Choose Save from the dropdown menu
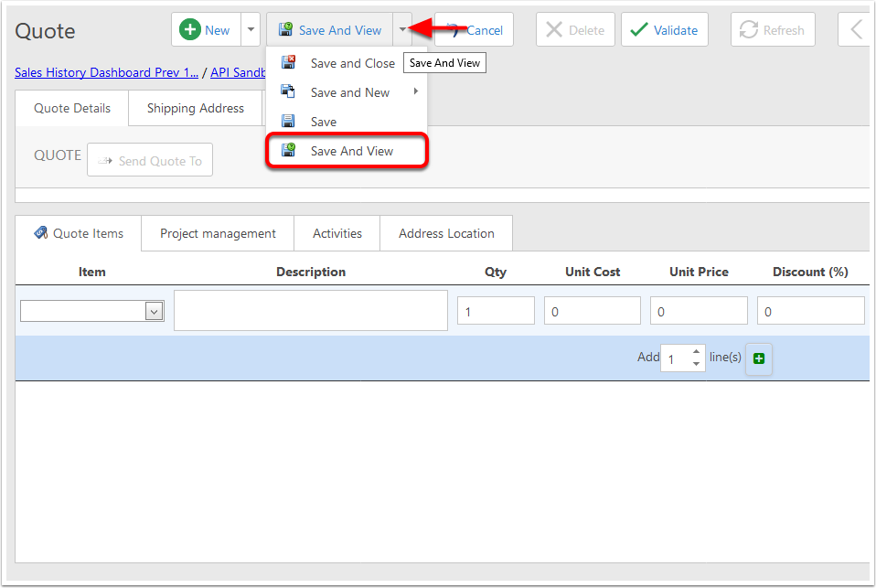The width and height of the screenshot is (876, 588). pos(347,122)
